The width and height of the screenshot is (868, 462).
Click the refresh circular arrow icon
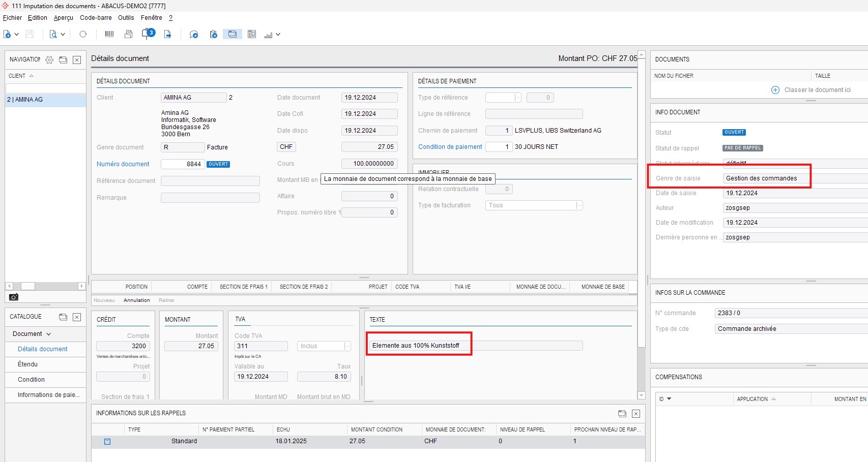point(83,35)
